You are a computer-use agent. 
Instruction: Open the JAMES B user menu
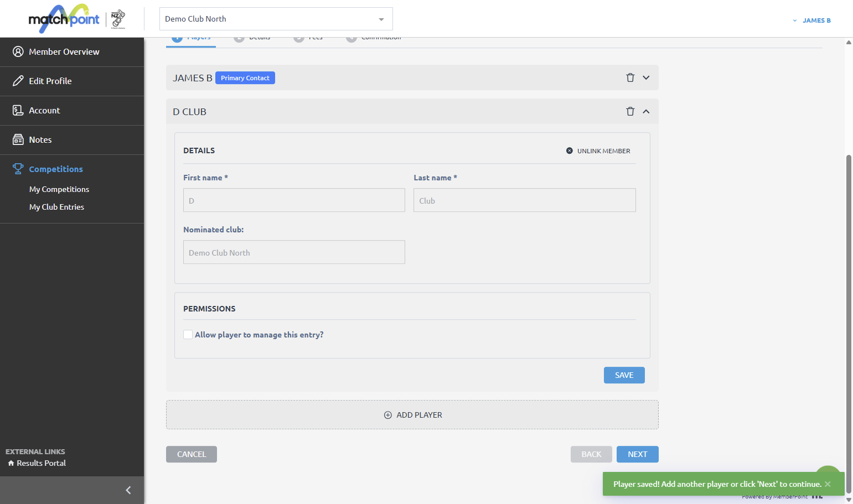(811, 20)
